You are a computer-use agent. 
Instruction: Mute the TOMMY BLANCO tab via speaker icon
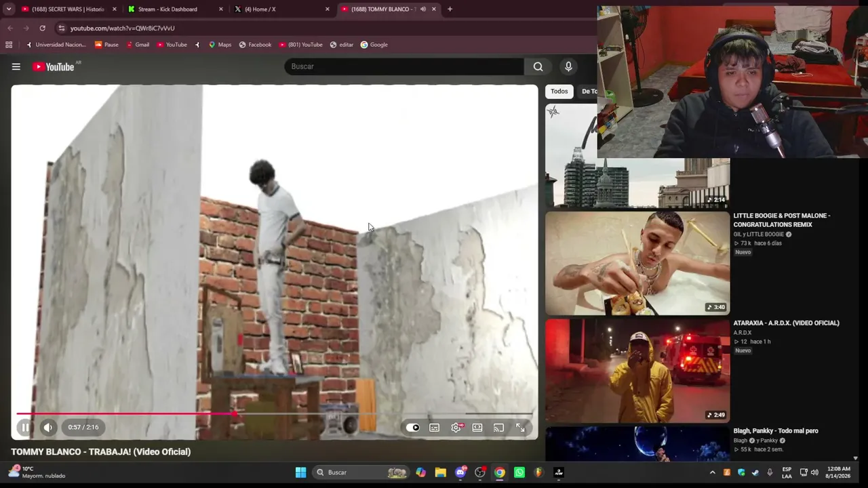coord(423,9)
